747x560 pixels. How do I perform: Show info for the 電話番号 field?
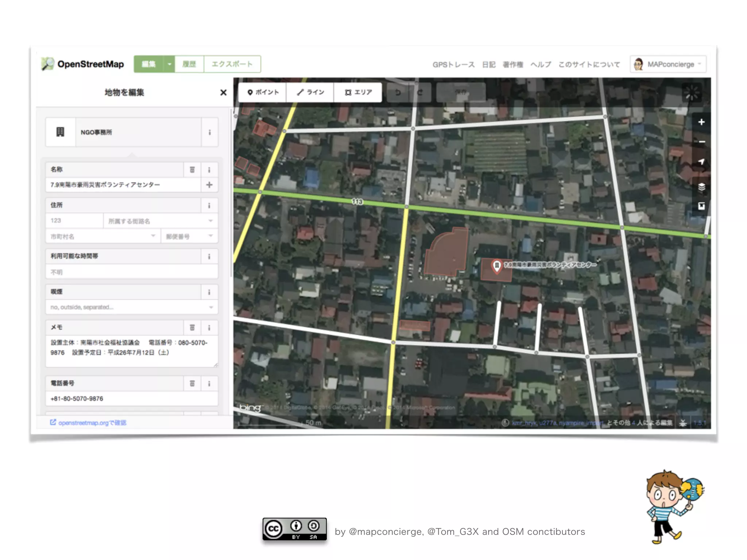(x=209, y=383)
